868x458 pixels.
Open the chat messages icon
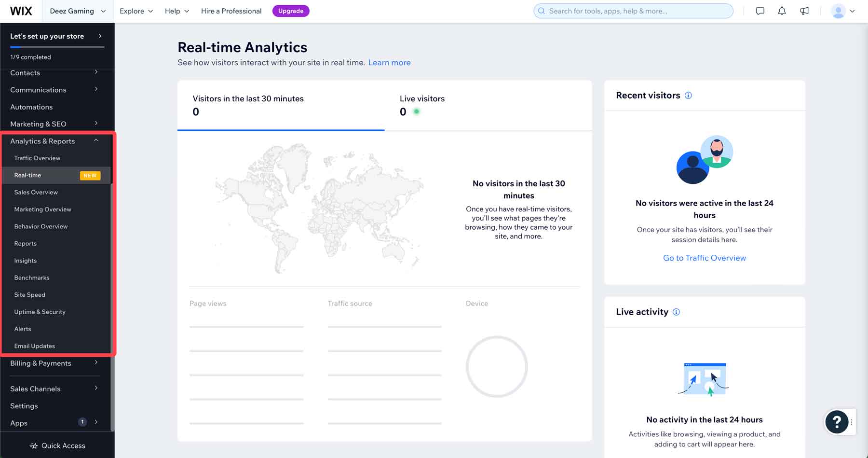tap(759, 11)
